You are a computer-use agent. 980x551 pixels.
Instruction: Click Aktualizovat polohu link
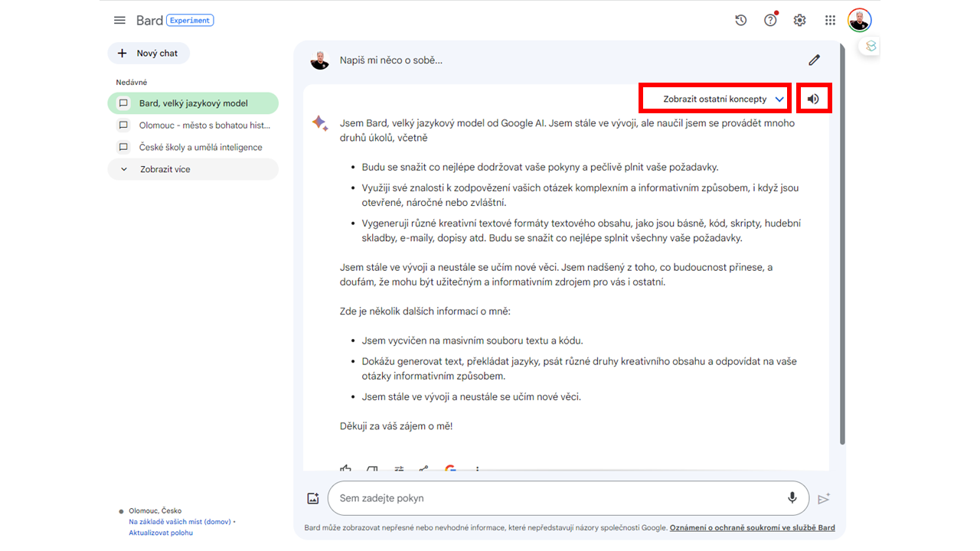161,533
